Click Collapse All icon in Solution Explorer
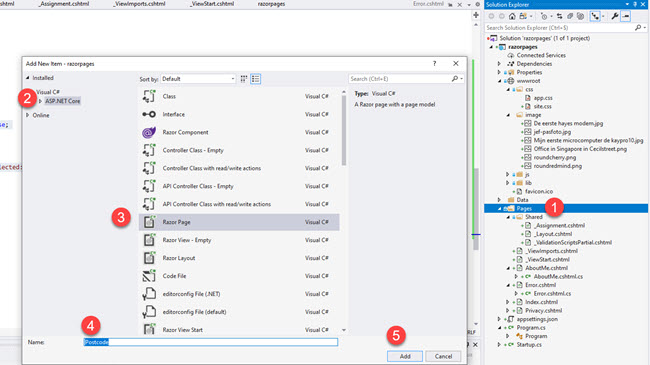 [570, 16]
